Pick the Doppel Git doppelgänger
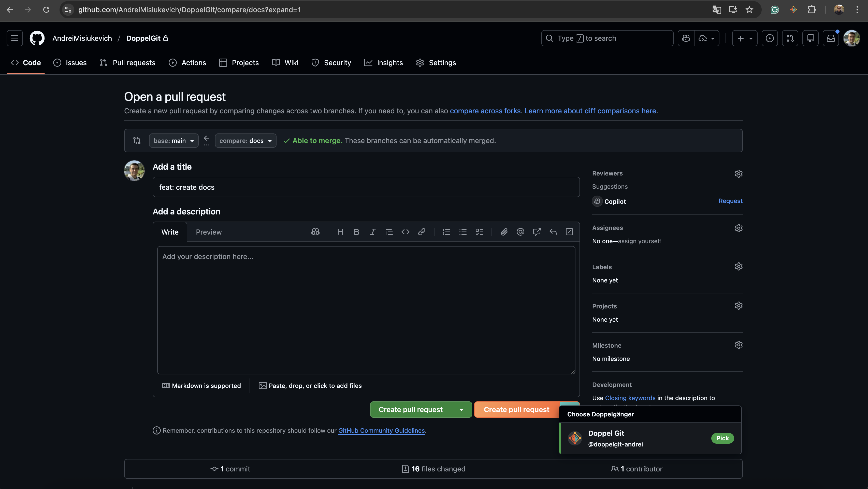This screenshot has height=489, width=868. point(722,438)
